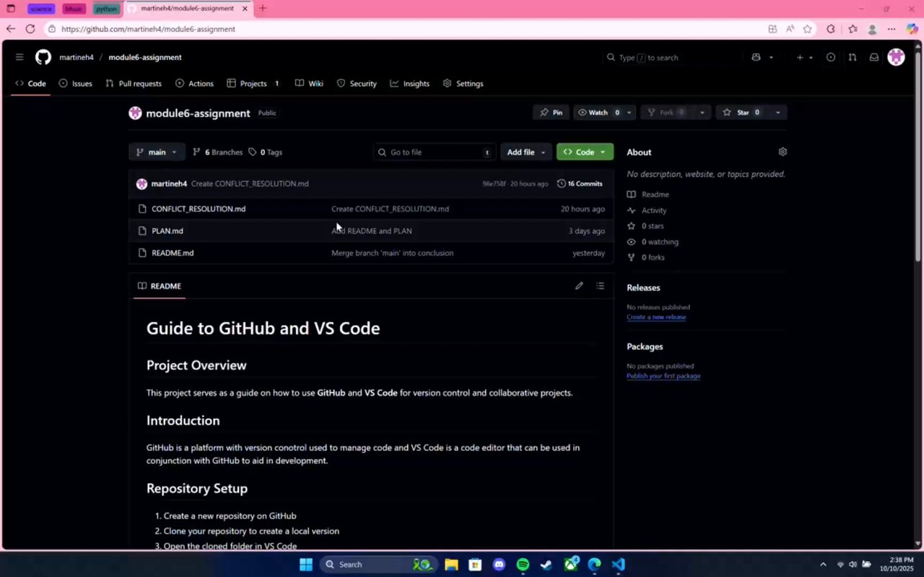
Task: Open the user avatar menu in header
Action: pyautogui.click(x=897, y=57)
